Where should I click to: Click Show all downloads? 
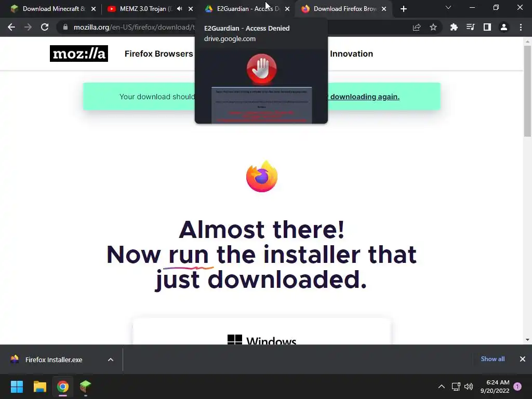pos(493,359)
